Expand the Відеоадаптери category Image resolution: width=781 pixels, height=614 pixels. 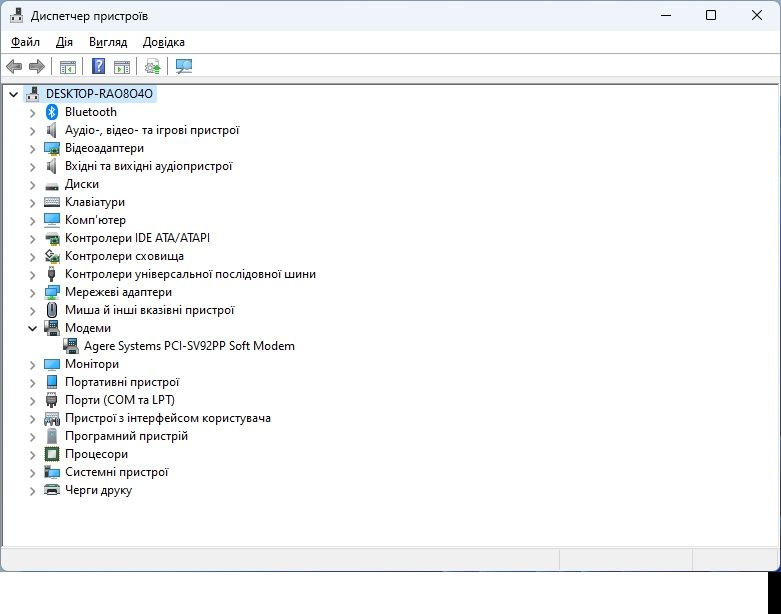32,148
